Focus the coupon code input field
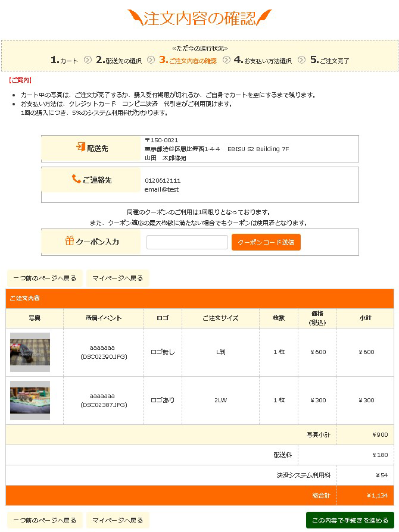 pyautogui.click(x=187, y=242)
